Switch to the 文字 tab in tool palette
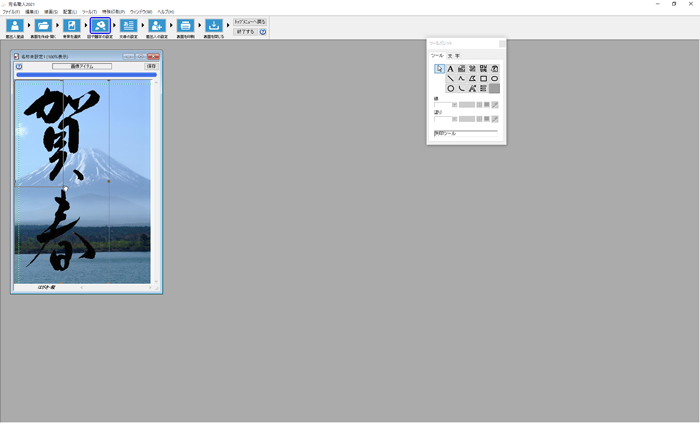The height and width of the screenshot is (423, 700). (452, 56)
